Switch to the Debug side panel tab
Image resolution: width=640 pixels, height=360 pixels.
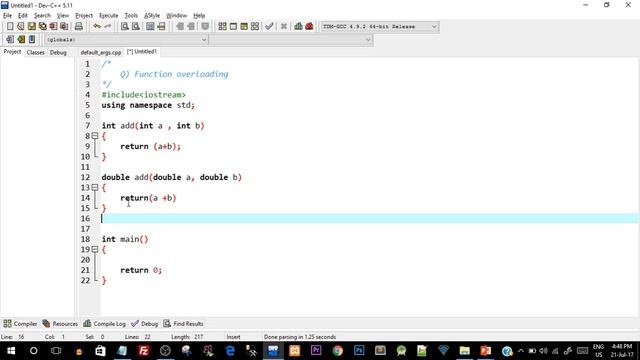58,52
